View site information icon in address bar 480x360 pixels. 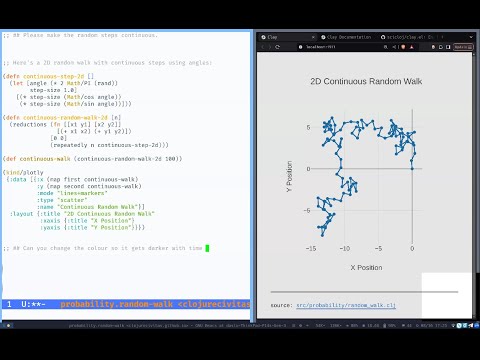tap(300, 47)
